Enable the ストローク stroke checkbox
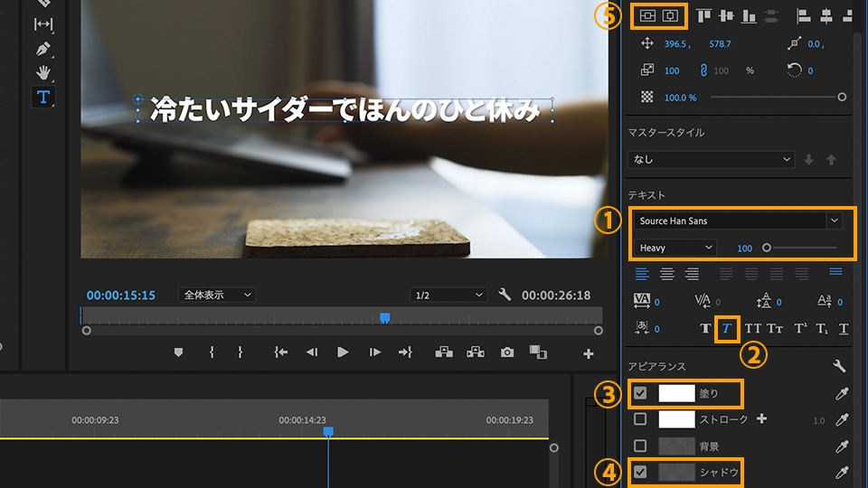Viewport: 868px width, 488px height. click(x=640, y=418)
